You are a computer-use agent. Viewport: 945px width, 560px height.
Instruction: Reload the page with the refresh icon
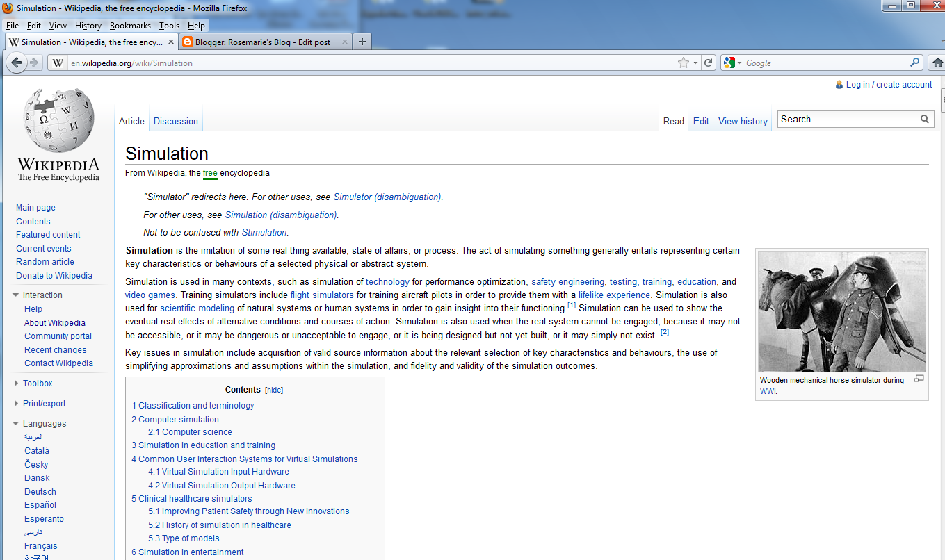click(709, 63)
